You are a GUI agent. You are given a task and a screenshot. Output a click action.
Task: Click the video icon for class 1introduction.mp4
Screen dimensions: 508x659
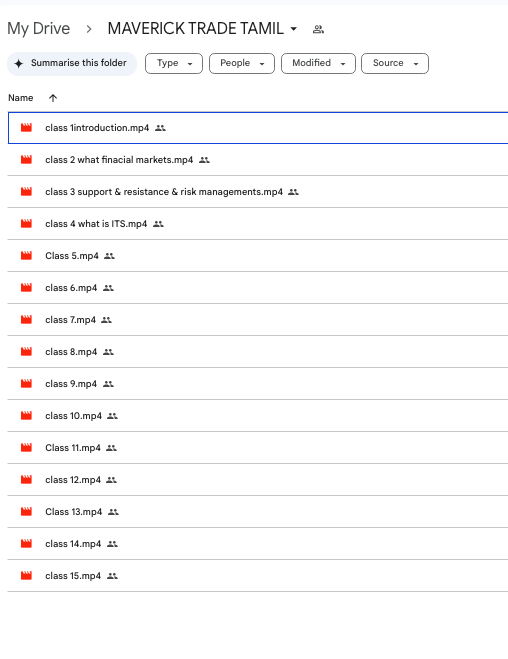click(x=26, y=127)
